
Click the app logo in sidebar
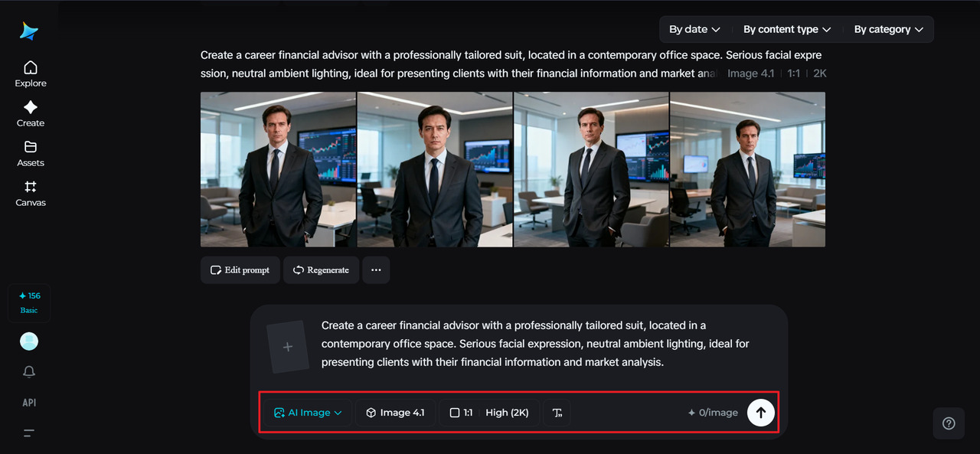(29, 31)
